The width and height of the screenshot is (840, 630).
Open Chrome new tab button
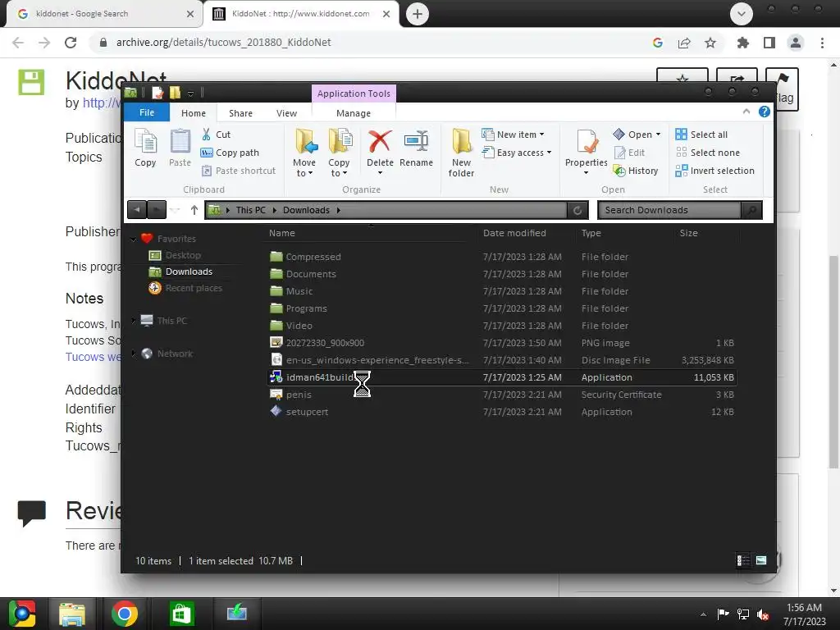point(418,14)
